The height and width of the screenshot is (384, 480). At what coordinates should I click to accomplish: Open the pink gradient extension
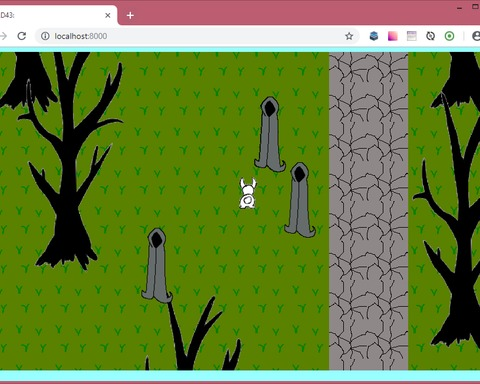[x=393, y=36]
